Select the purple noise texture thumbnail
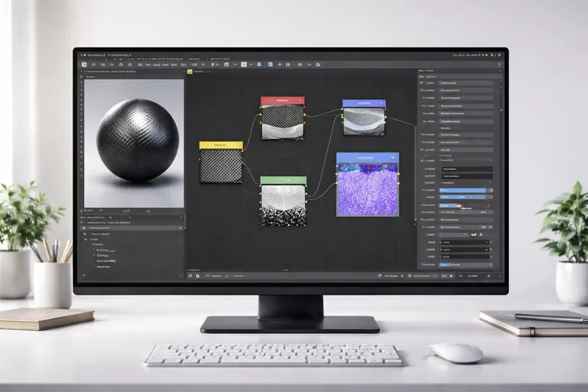588x392 pixels. [367, 190]
